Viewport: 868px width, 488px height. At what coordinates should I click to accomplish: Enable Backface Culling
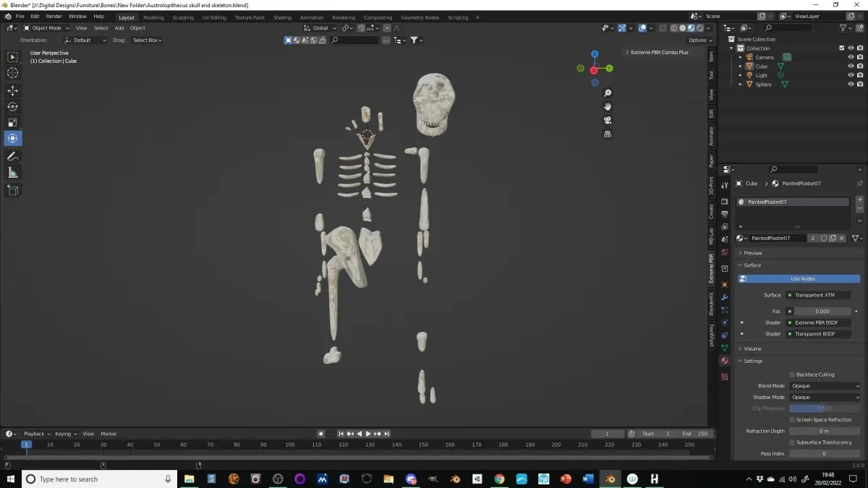point(792,374)
